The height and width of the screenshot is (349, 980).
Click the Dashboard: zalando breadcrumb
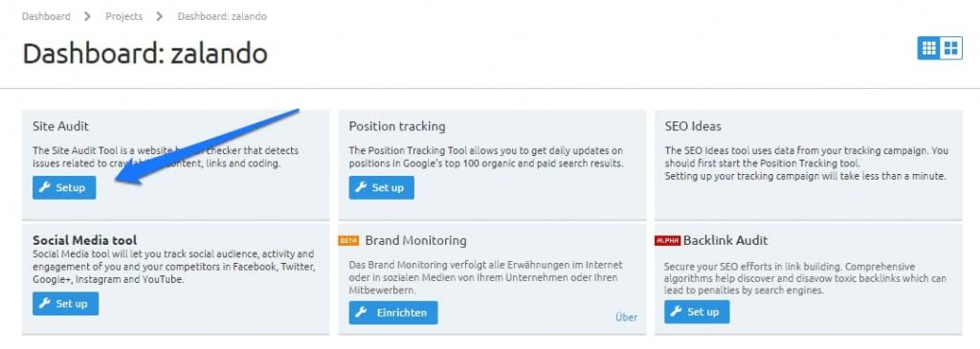pyautogui.click(x=222, y=17)
